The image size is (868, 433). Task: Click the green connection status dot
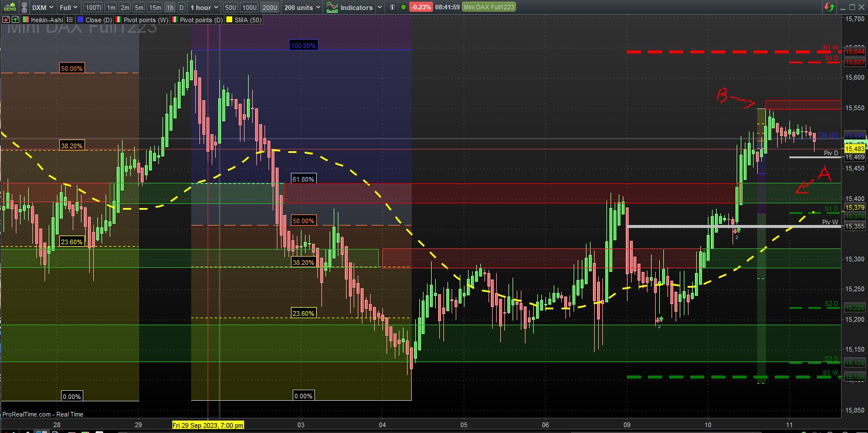403,8
